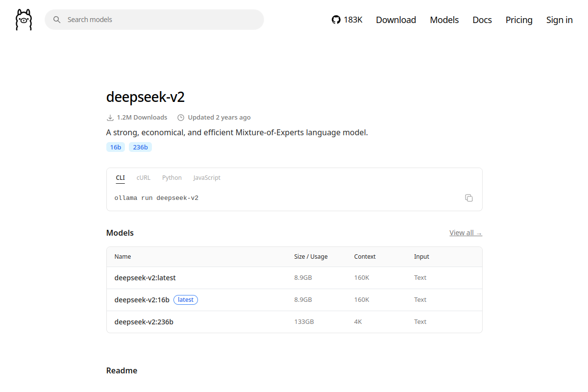Image resolution: width=588 pixels, height=392 pixels.
Task: Switch to the cURL tab
Action: [144, 178]
